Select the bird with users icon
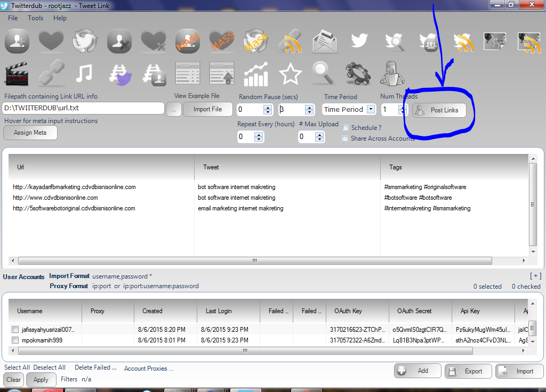The height and width of the screenshot is (392, 546). 429,42
